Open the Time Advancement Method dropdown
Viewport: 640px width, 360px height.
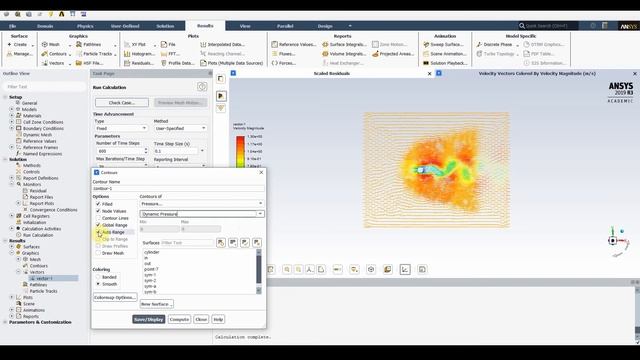pos(180,128)
